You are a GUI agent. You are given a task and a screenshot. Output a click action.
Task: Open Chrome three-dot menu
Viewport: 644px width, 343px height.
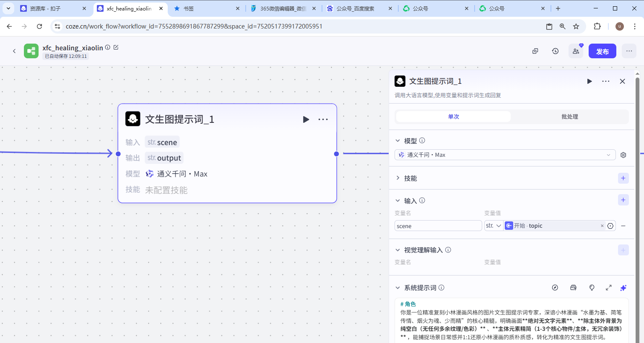635,26
